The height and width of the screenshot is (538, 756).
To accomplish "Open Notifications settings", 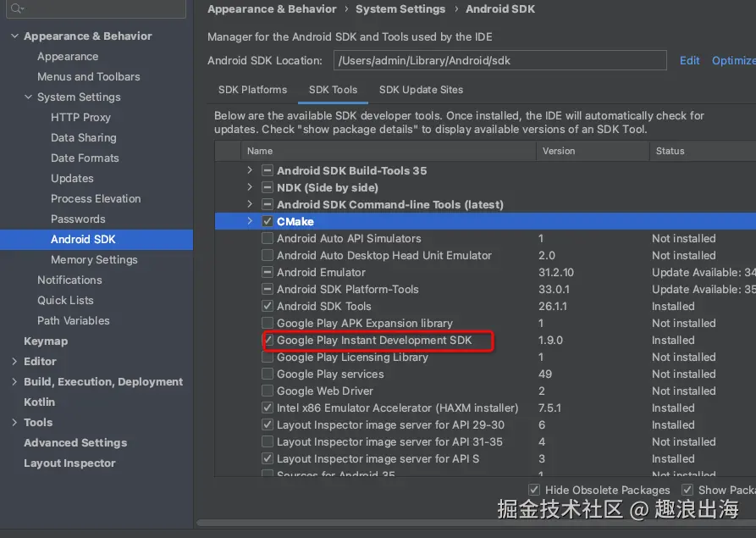I will [x=70, y=280].
